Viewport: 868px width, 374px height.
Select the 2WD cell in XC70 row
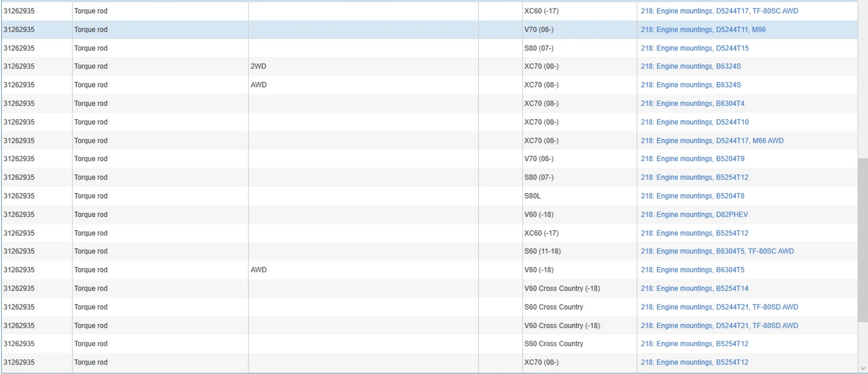click(258, 66)
